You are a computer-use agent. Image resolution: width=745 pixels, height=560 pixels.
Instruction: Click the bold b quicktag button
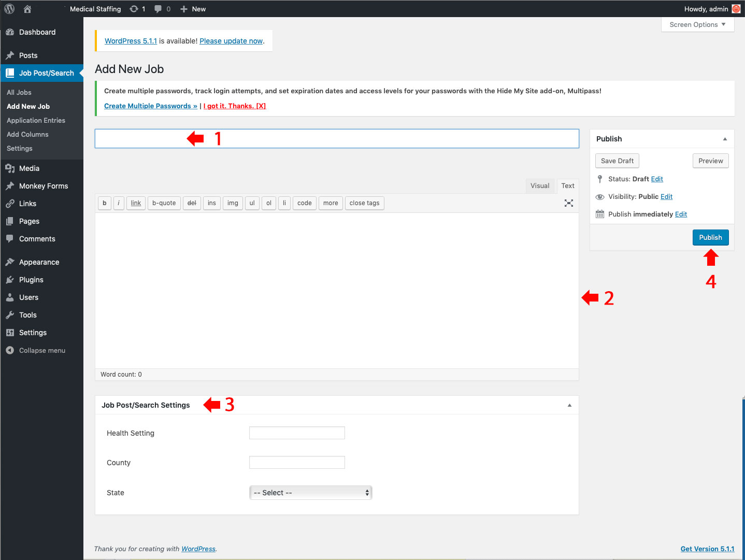105,203
